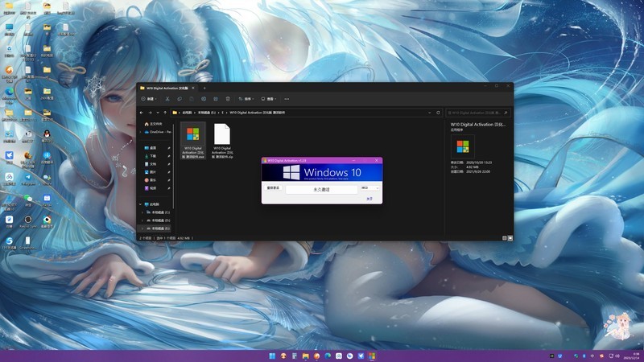
Task: Open the three-dot See more menu in Explorer
Action: (x=287, y=99)
